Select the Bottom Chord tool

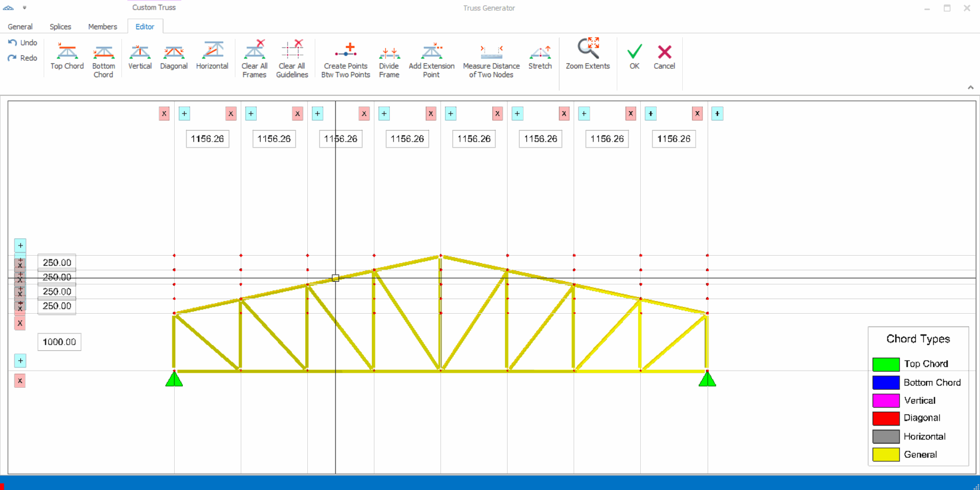tap(103, 61)
